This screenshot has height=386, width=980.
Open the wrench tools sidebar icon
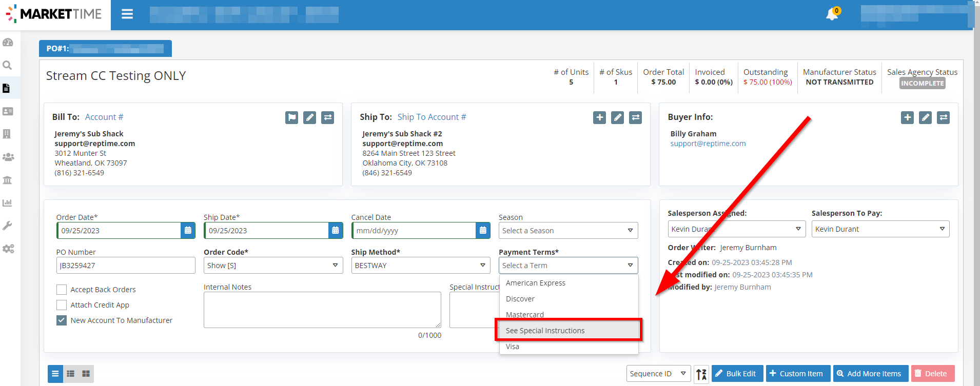coord(7,226)
